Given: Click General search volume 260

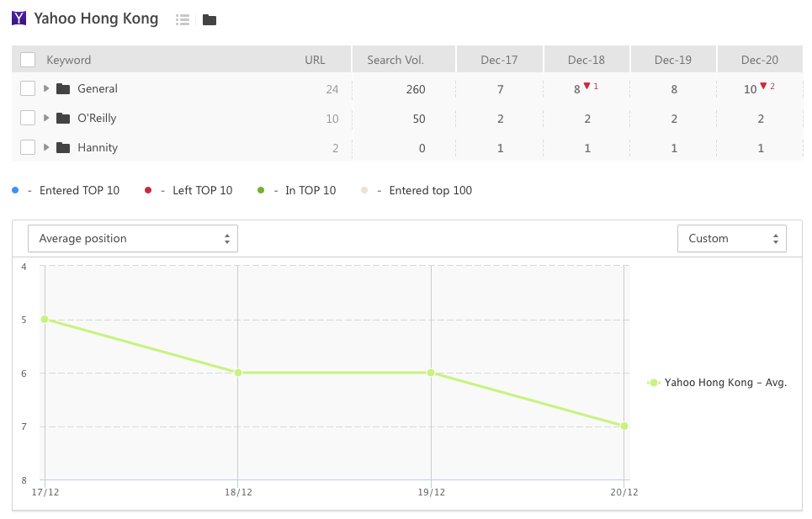Looking at the screenshot, I should pos(416,89).
